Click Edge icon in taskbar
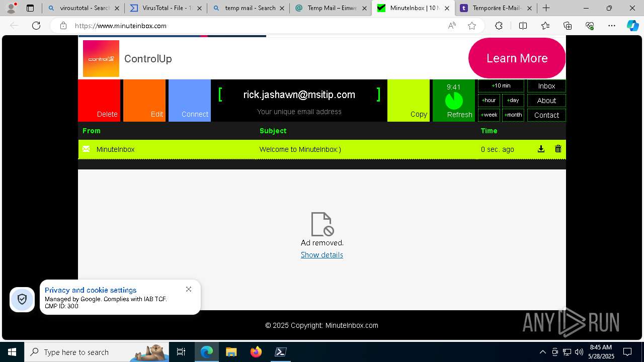The height and width of the screenshot is (362, 644). pyautogui.click(x=207, y=352)
